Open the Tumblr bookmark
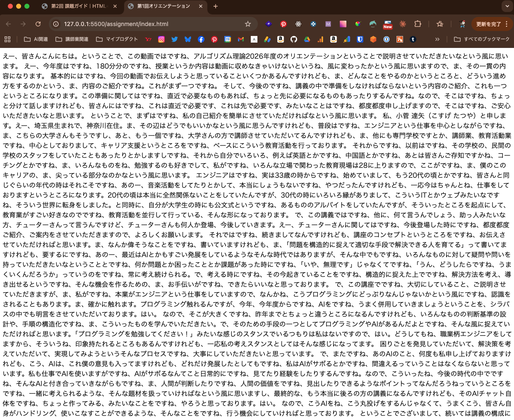The width and height of the screenshot is (514, 420). pos(413,39)
